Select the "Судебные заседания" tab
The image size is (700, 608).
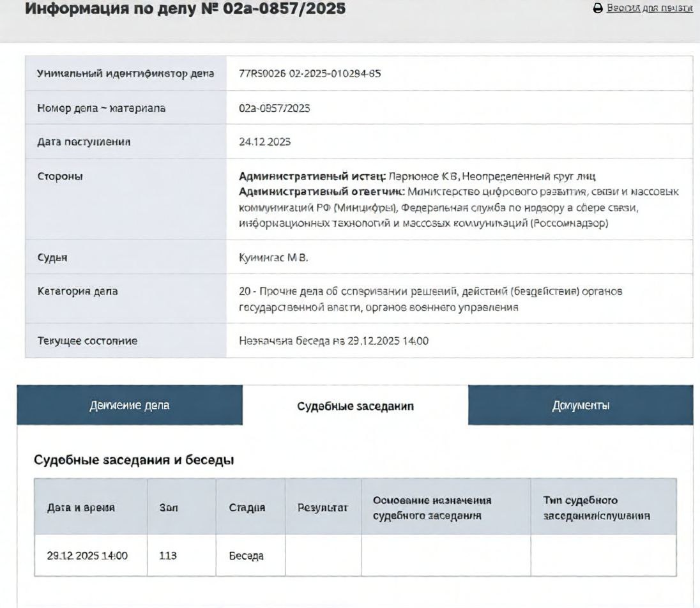pyautogui.click(x=356, y=405)
